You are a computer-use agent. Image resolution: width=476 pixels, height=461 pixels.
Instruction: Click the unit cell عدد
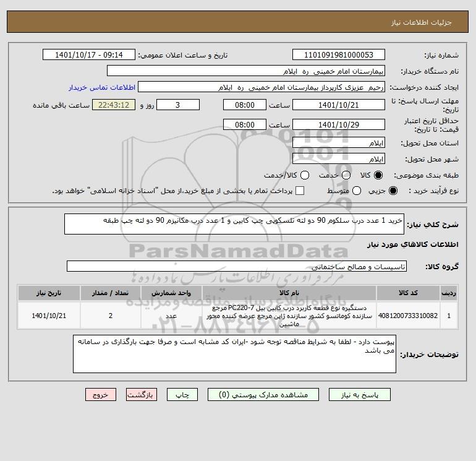[171, 316]
